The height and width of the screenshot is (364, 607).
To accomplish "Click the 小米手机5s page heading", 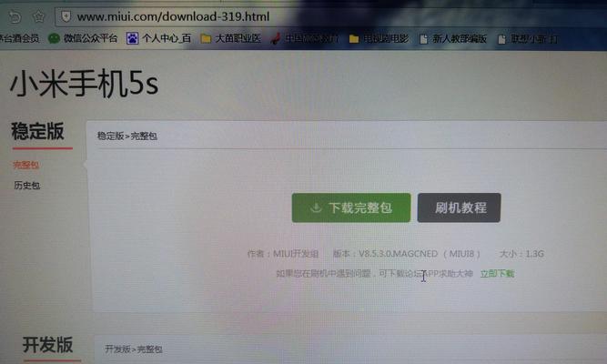I will point(85,83).
